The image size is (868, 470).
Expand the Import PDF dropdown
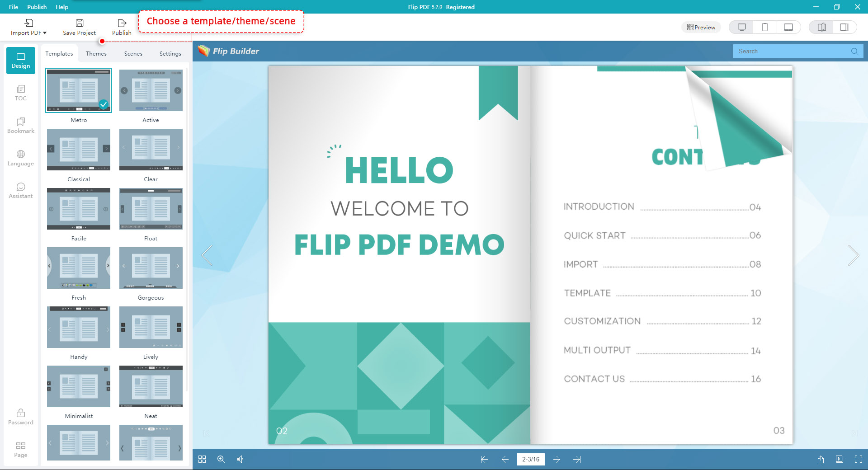point(28,28)
